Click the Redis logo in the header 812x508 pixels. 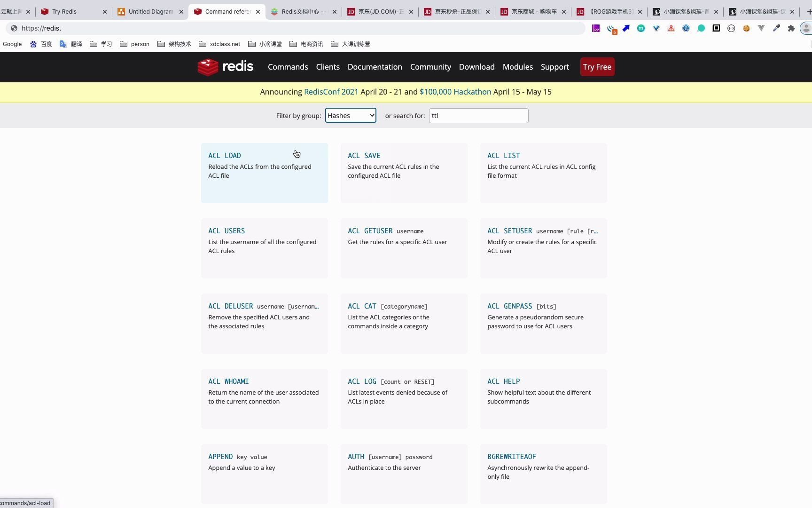(226, 67)
